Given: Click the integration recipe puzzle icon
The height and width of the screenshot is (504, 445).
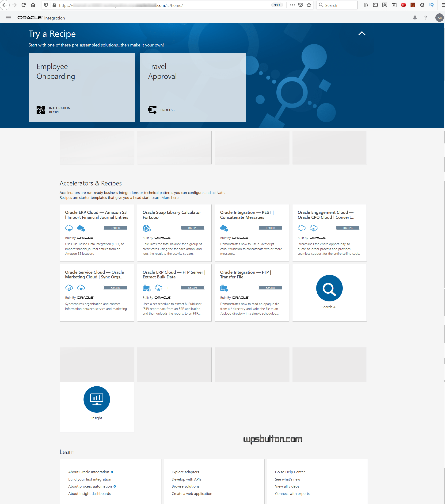Looking at the screenshot, I should (41, 110).
